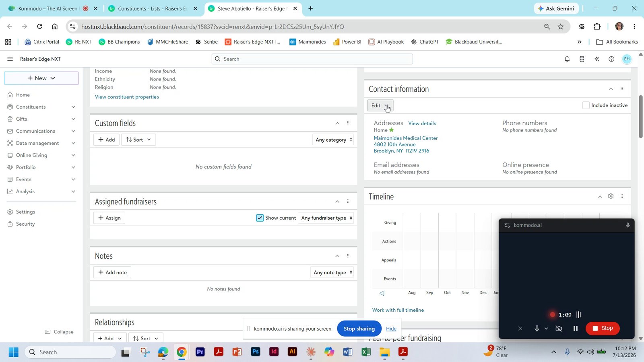Open Timeline settings gear icon
The image size is (644, 362).
click(611, 196)
